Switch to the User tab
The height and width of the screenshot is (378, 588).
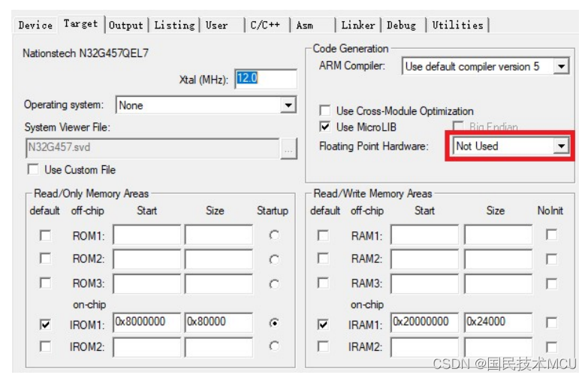[222, 25]
